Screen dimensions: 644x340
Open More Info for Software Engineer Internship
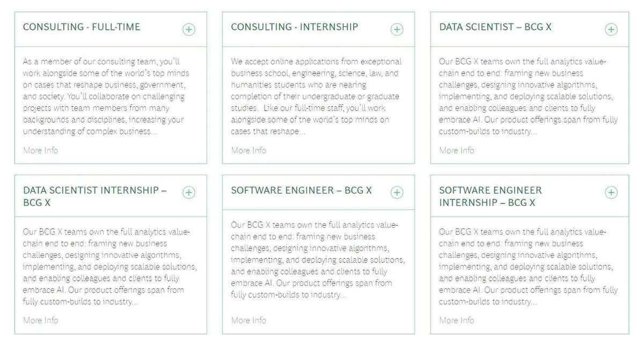click(x=457, y=320)
